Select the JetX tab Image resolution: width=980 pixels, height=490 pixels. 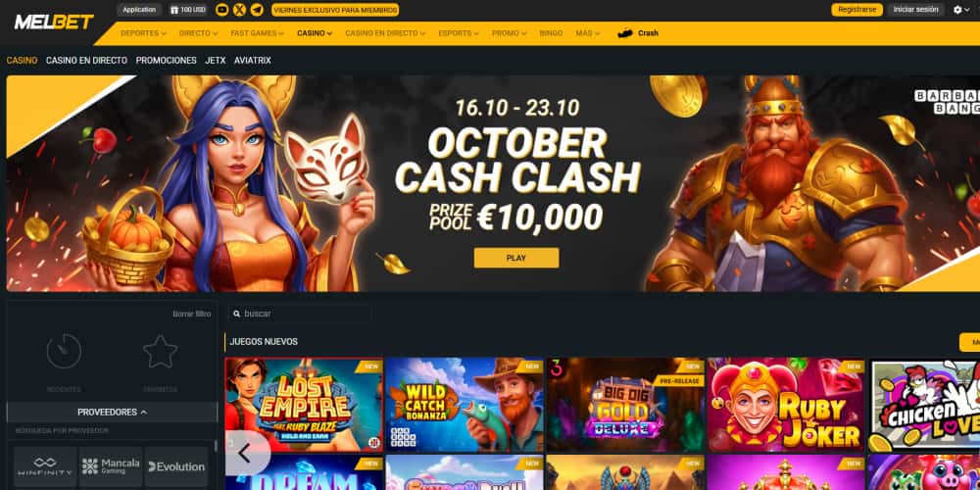pyautogui.click(x=215, y=61)
